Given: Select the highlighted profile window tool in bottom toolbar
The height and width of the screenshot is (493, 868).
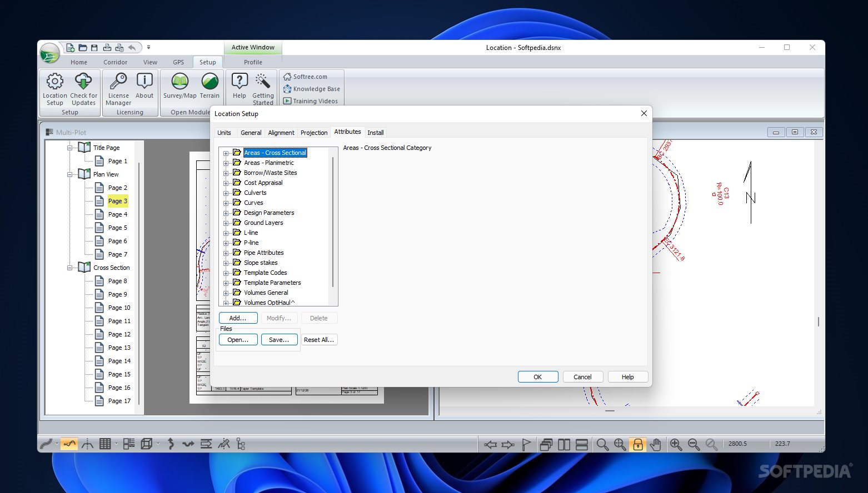Looking at the screenshot, I should [69, 444].
